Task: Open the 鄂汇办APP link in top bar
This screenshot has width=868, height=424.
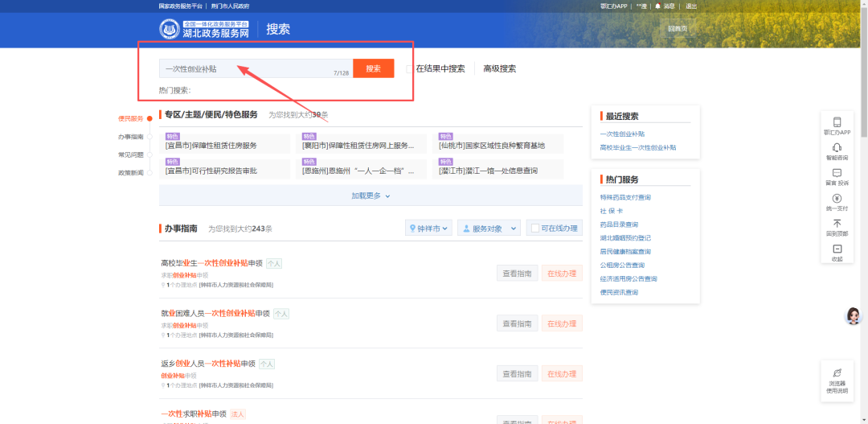Action: pyautogui.click(x=613, y=6)
